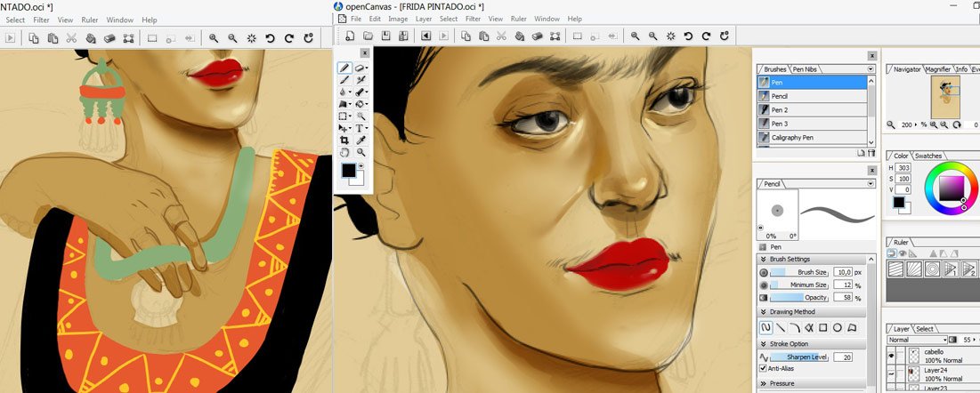
Task: Open the layer blend mode Normal dropdown
Action: click(918, 340)
